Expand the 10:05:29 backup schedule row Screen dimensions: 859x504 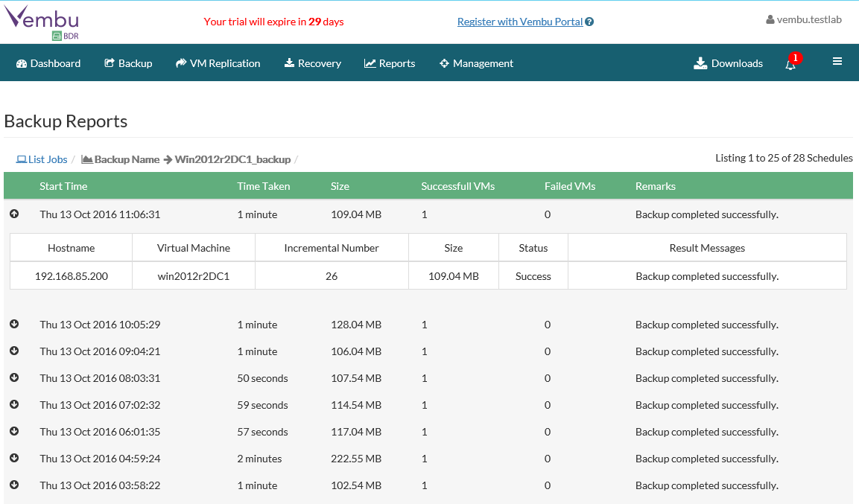pyautogui.click(x=14, y=325)
